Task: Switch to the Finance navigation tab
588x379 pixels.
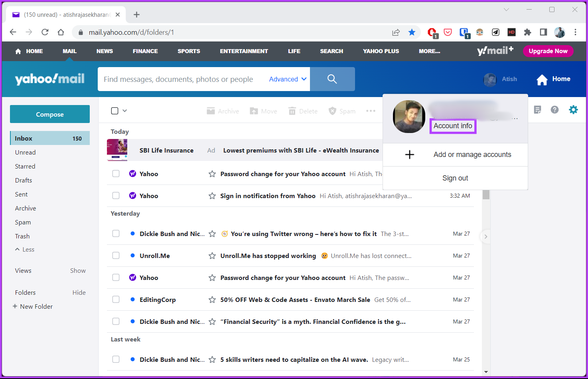Action: pos(145,51)
